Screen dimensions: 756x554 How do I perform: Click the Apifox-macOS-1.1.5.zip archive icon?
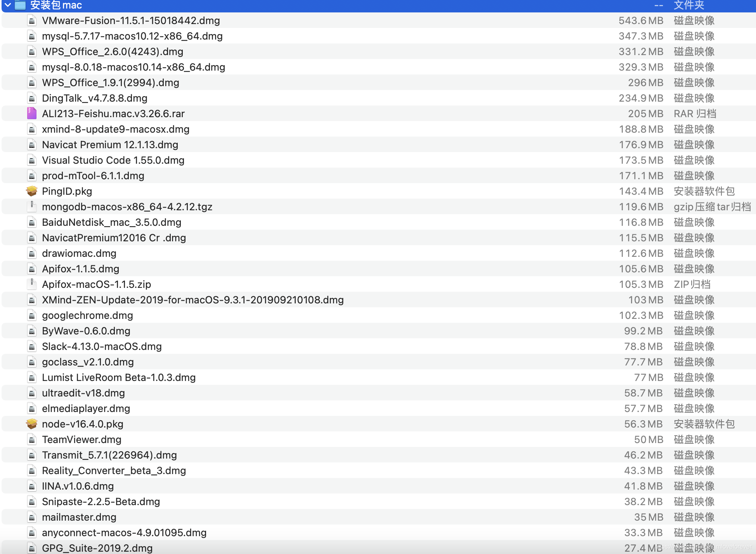(x=32, y=284)
